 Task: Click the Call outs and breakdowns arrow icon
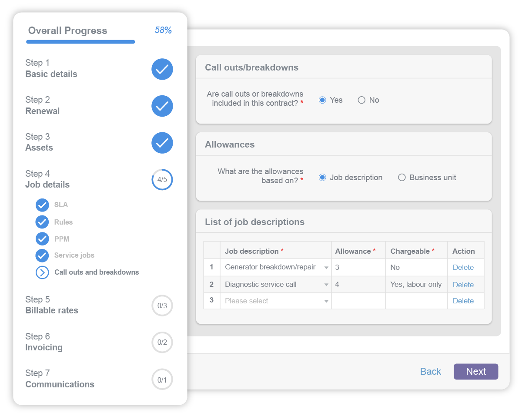(42, 272)
